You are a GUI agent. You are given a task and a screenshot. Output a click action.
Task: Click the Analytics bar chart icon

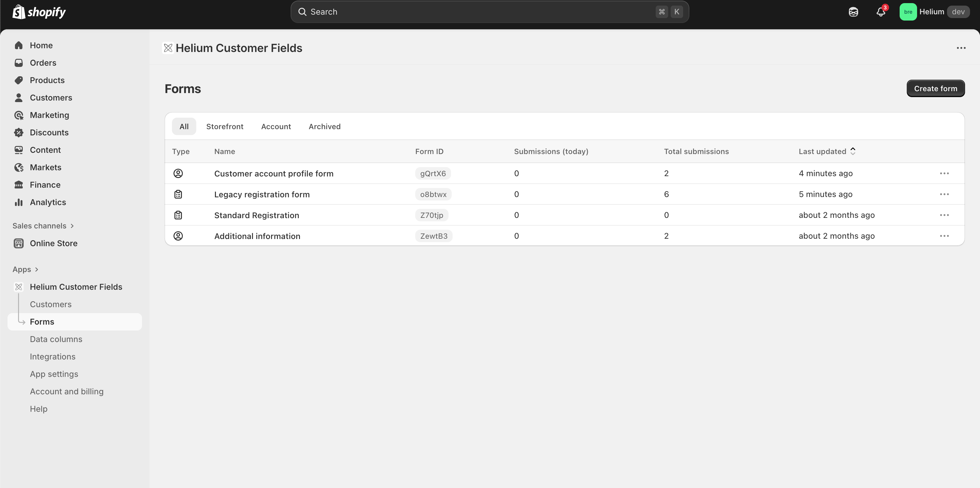coord(19,202)
